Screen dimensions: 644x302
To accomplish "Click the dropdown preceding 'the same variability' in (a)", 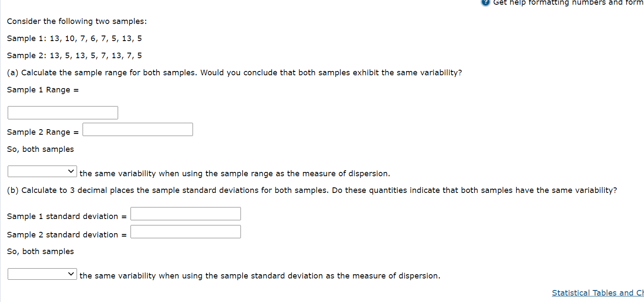I will [x=42, y=171].
